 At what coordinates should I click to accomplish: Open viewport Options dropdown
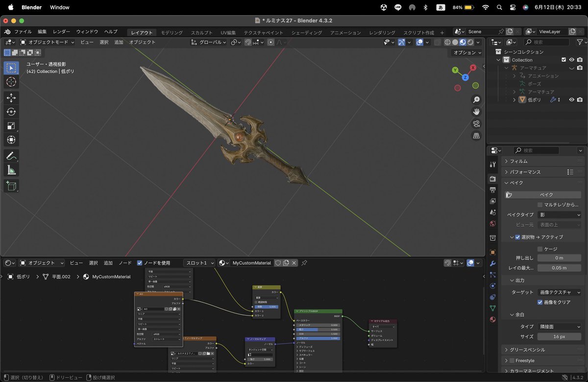(466, 52)
